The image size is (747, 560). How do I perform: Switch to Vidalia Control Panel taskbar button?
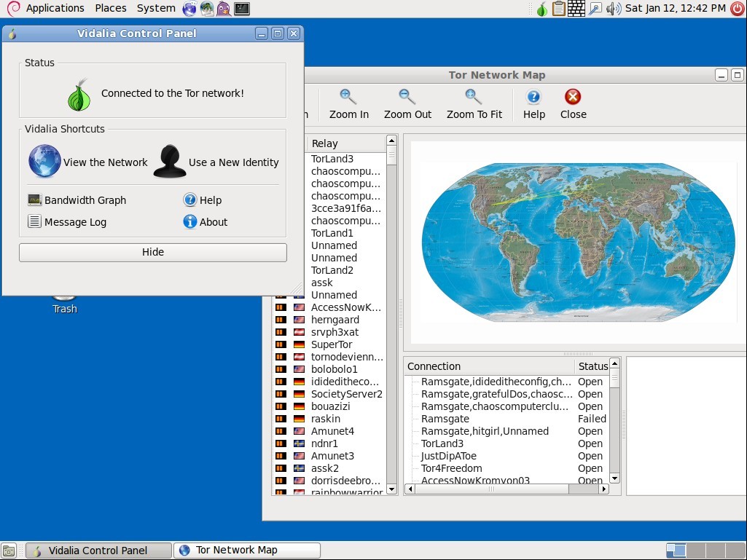pos(98,551)
